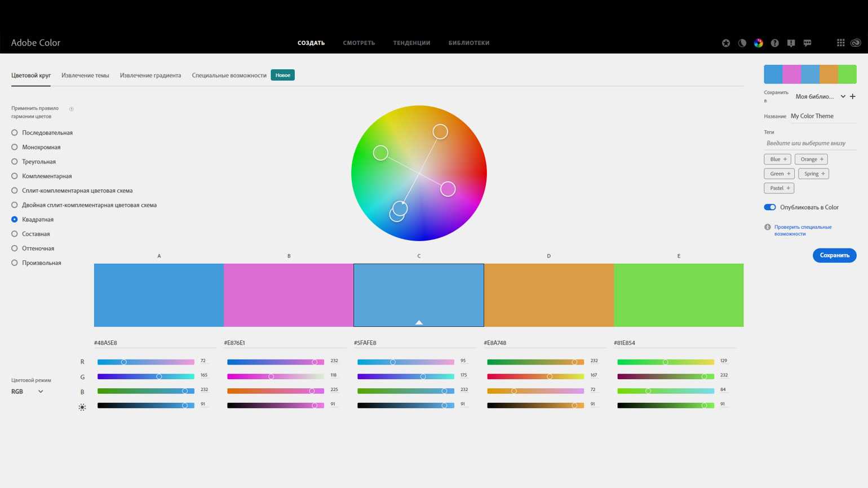This screenshot has width=868, height=488.
Task: Select the Монохромная harmony rule
Action: 15,147
